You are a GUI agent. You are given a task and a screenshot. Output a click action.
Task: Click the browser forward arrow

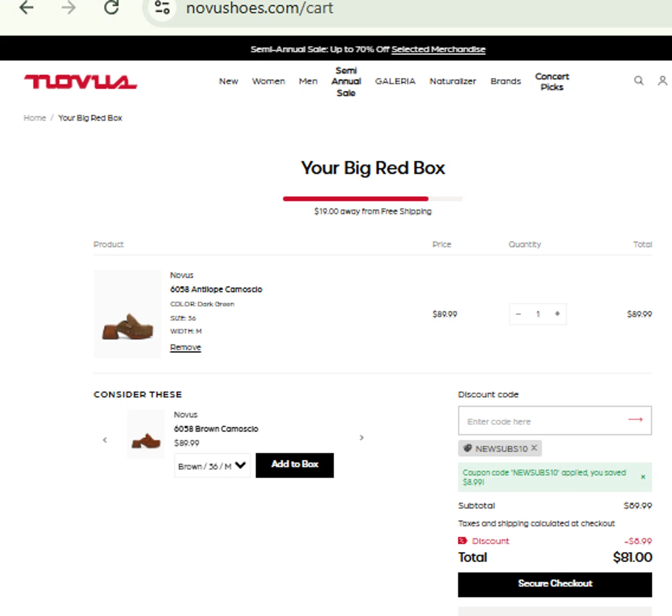(x=69, y=8)
